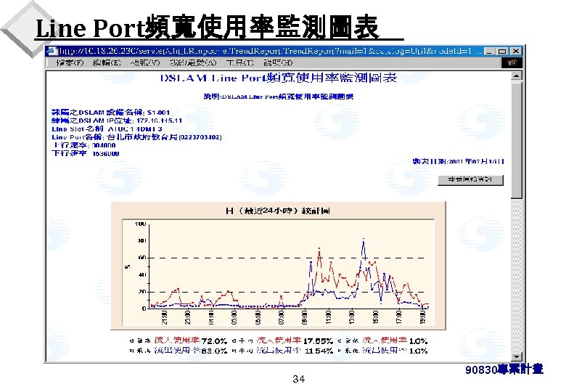
Task: Click the vertical scrollbar thumb
Action: pos(517,139)
